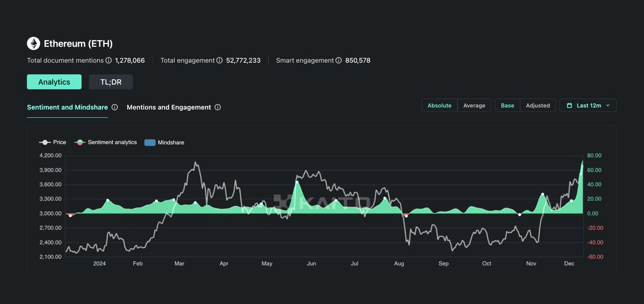Open the Smart engagement info icon
644x304 pixels.
(x=339, y=61)
